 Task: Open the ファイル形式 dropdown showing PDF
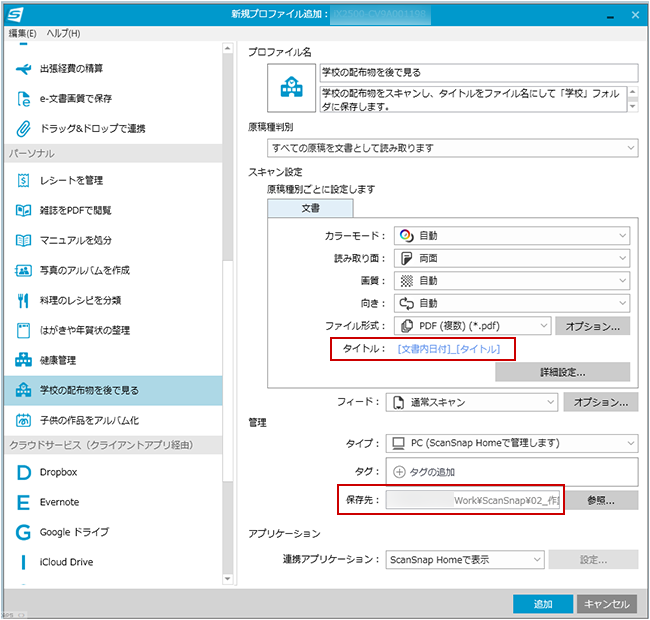pos(473,326)
